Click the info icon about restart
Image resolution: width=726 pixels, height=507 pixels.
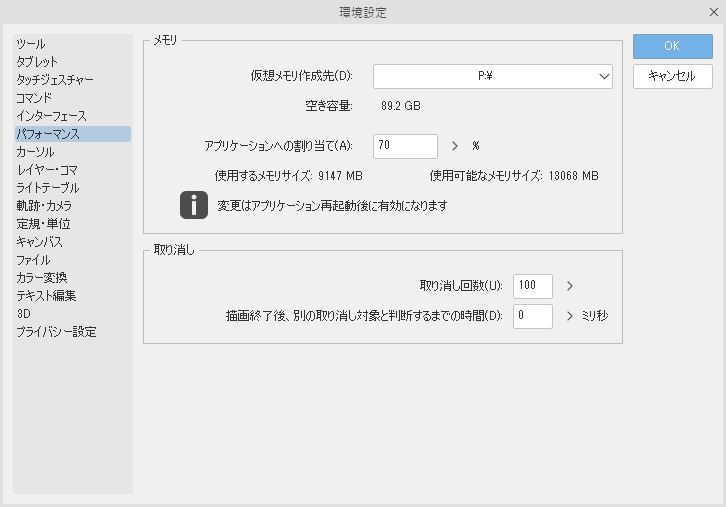[x=194, y=205]
